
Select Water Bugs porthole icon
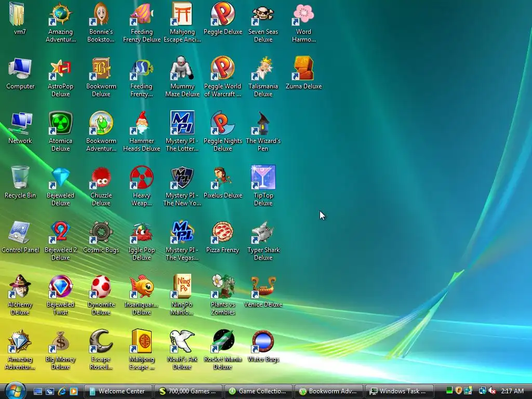263,341
